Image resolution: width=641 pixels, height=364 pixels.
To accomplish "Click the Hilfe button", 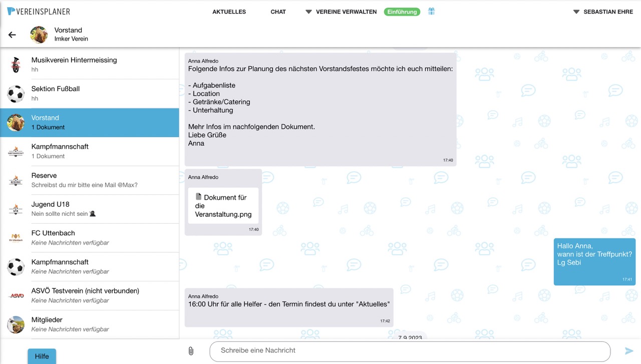I will [42, 356].
